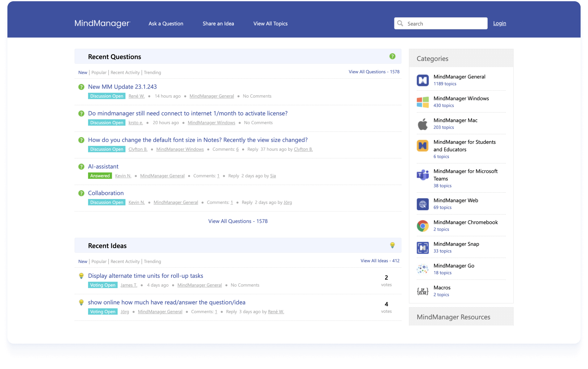
Task: Click Comments count 6 on font size question
Action: pyautogui.click(x=237, y=149)
